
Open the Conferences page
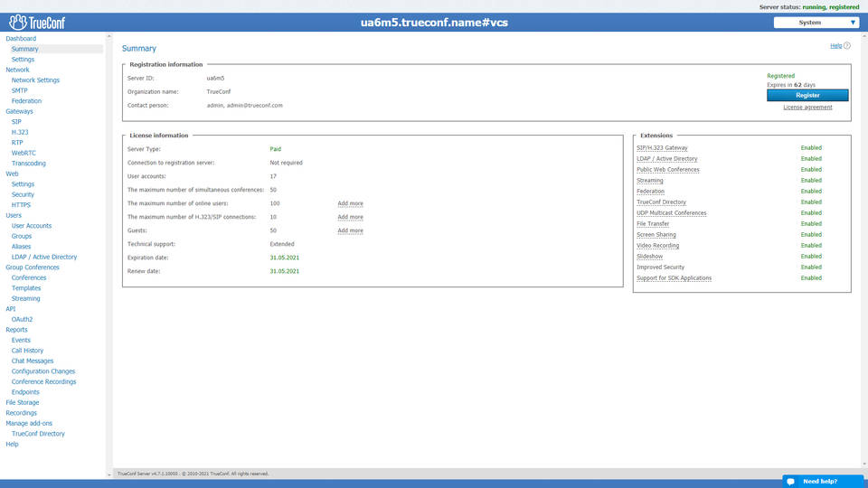coord(29,277)
